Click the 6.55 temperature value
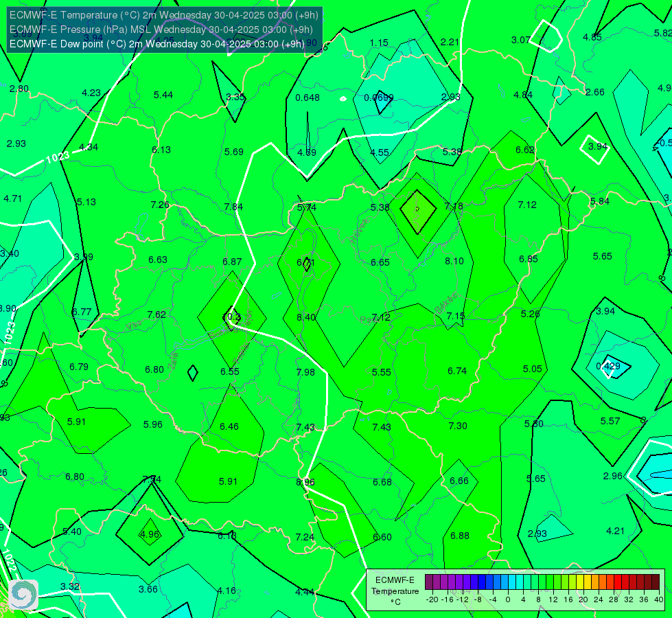This screenshot has height=618, width=672. pyautogui.click(x=230, y=371)
